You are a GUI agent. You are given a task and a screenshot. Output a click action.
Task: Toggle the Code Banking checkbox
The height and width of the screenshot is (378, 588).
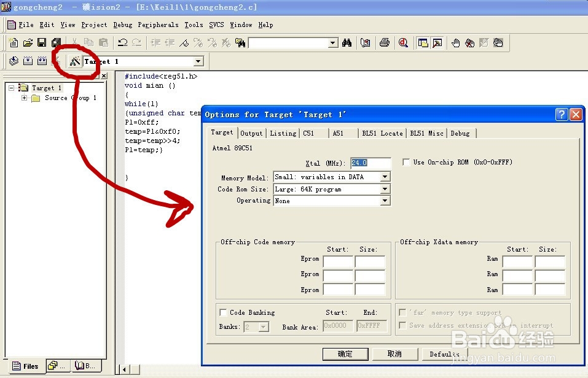point(223,312)
